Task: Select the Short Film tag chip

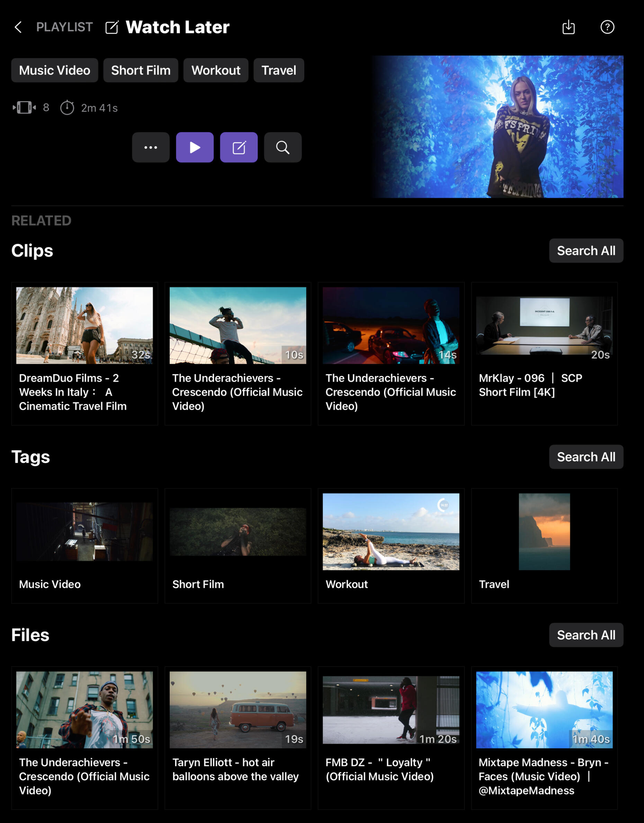Action: click(141, 71)
